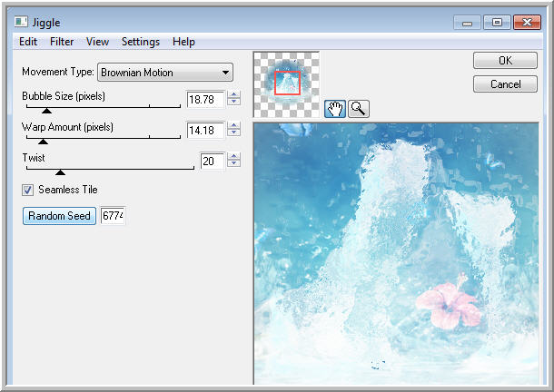
Task: Confirm with the OK button
Action: [505, 61]
